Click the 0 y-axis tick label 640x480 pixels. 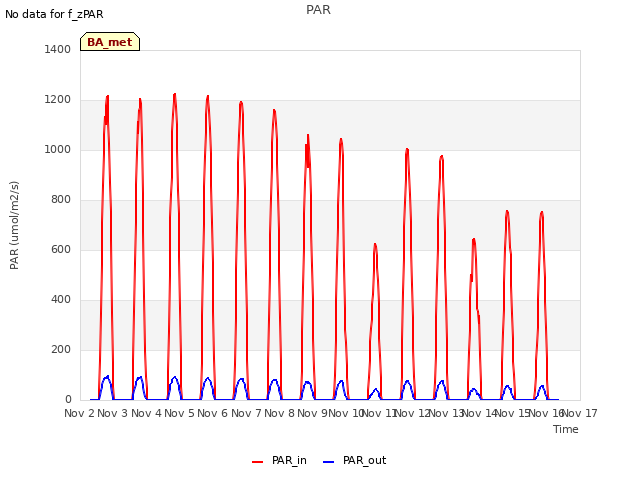68,400
